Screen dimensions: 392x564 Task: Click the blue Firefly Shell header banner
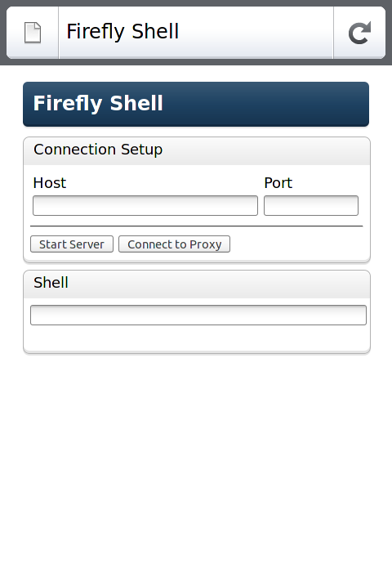pos(196,105)
